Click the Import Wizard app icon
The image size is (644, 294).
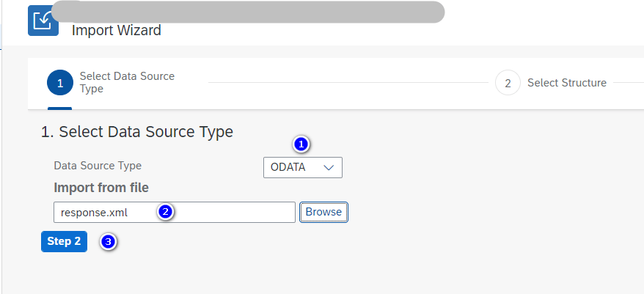(x=43, y=21)
